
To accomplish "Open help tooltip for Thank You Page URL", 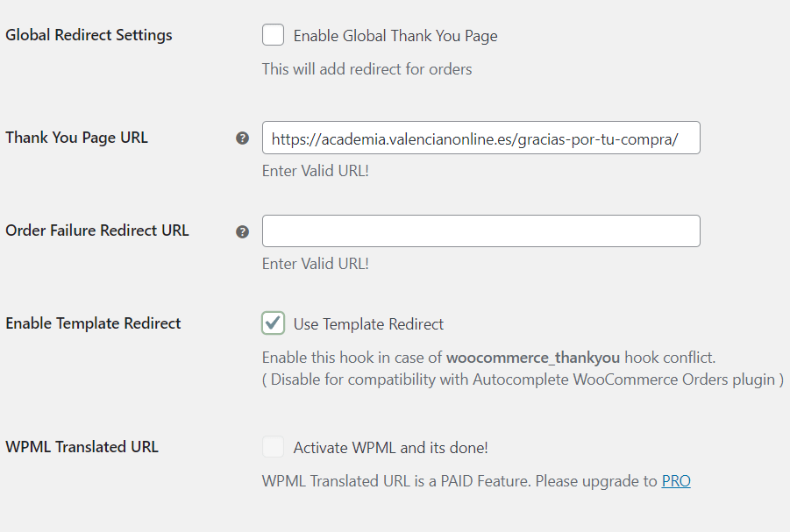I will click(x=242, y=138).
